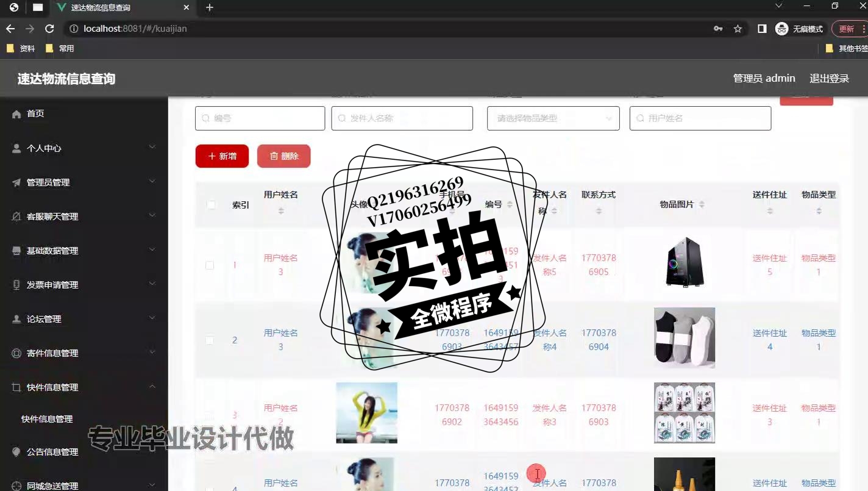
Task: Open 其他书签 bookmarks folder
Action: point(847,48)
